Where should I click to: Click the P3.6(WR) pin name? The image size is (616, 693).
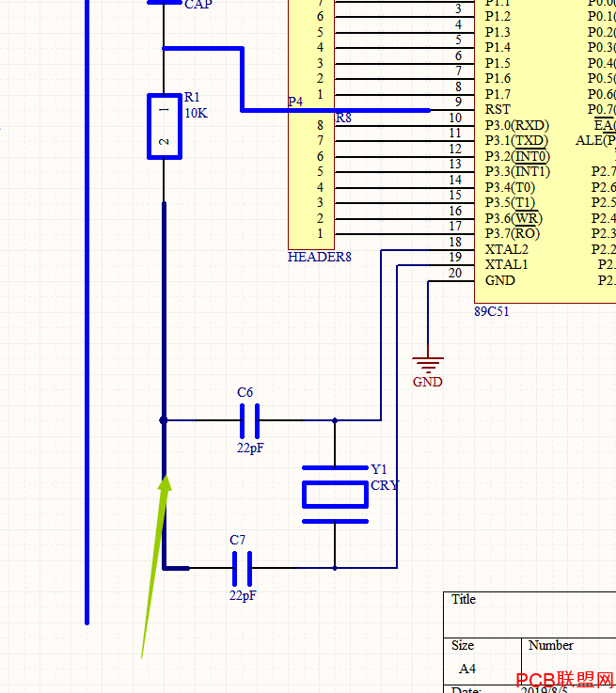pyautogui.click(x=513, y=218)
